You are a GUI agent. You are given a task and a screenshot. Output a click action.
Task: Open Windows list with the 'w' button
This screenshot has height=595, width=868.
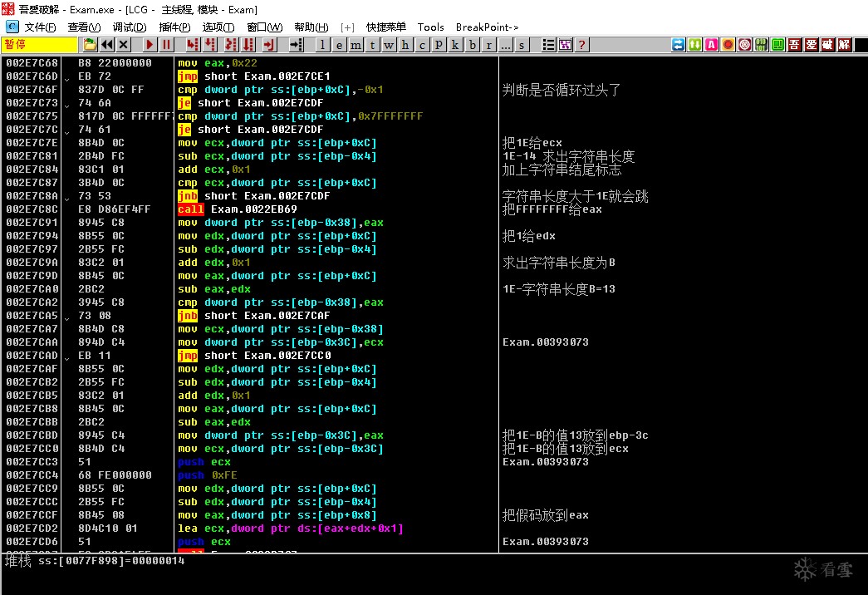coord(390,45)
